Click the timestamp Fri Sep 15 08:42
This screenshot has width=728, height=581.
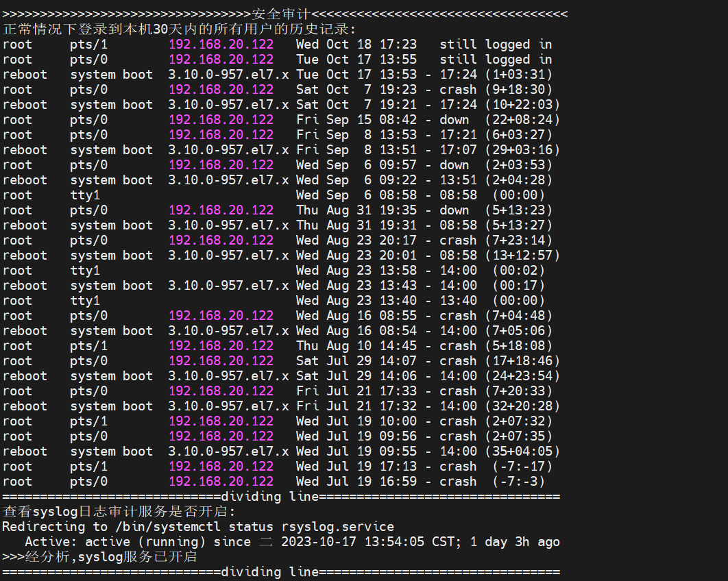tap(356, 120)
